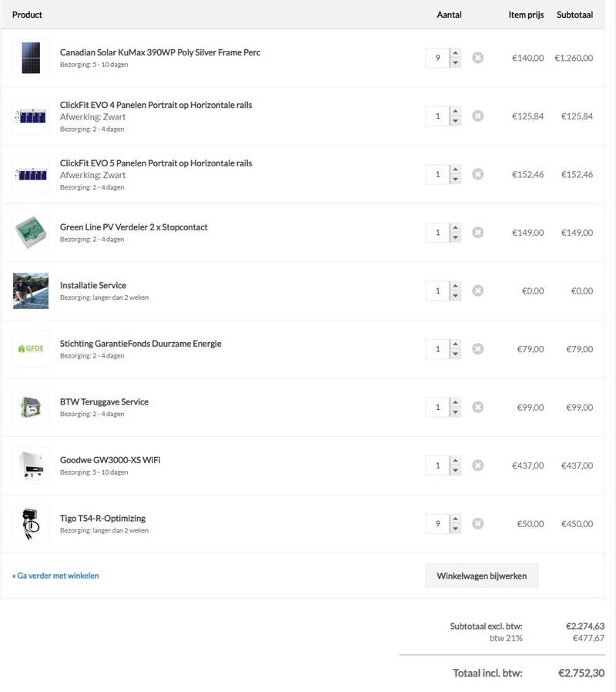The image size is (616, 692).
Task: Remove Canadian Solar KuMax panels from cart
Action: [x=477, y=58]
